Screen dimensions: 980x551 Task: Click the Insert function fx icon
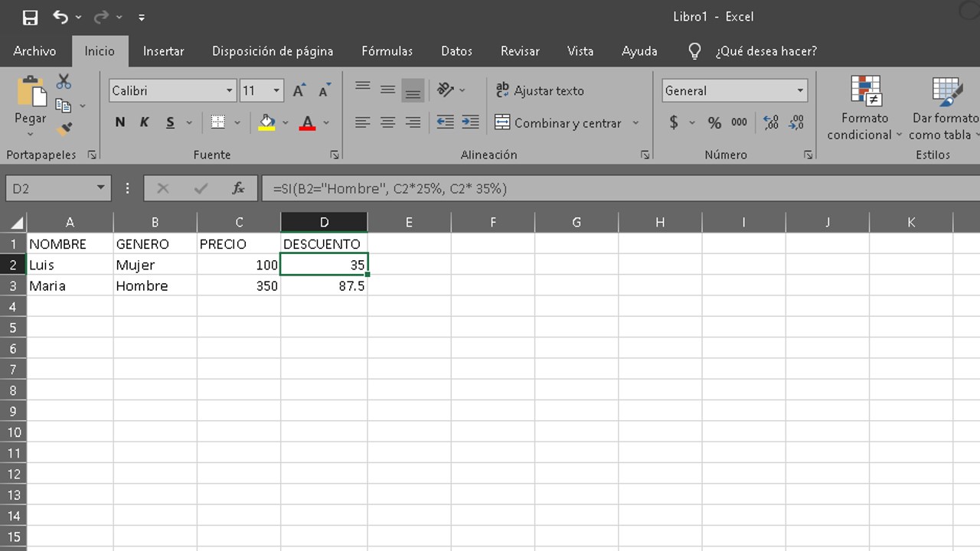pos(238,188)
